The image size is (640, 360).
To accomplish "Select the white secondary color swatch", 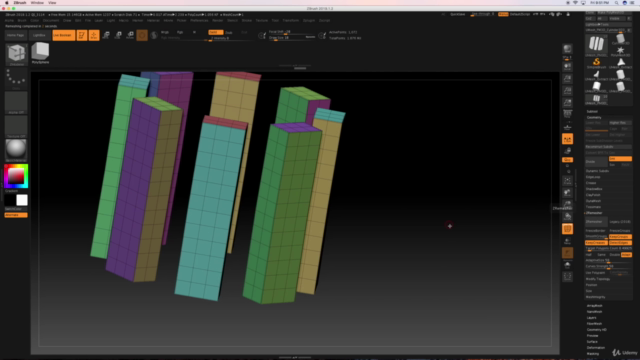I will pos(22,200).
